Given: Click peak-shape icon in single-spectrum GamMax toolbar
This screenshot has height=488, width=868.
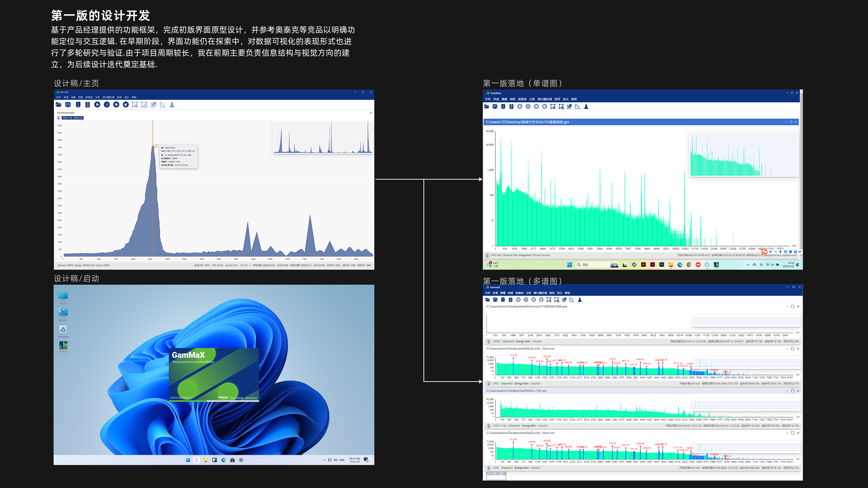Looking at the screenshot, I should point(586,107).
